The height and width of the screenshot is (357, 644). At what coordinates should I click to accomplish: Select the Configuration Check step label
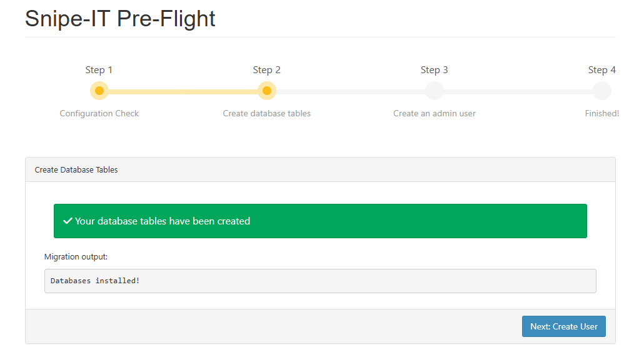[99, 113]
